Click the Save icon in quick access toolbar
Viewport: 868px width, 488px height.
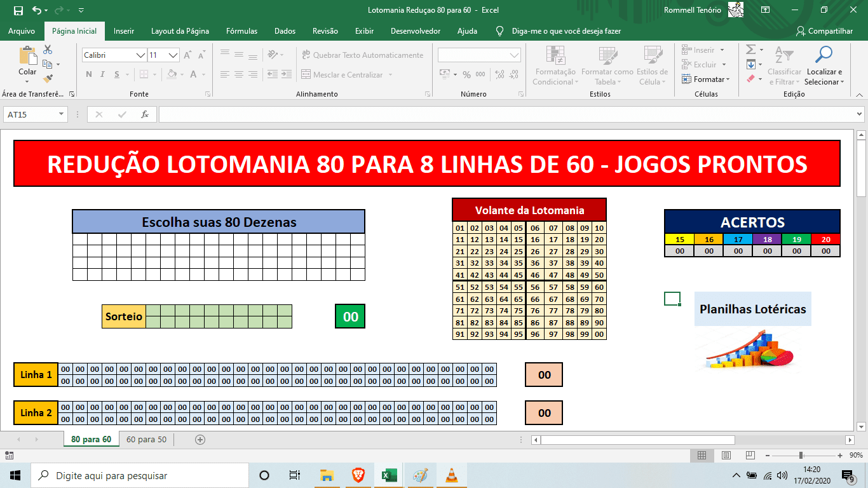18,10
